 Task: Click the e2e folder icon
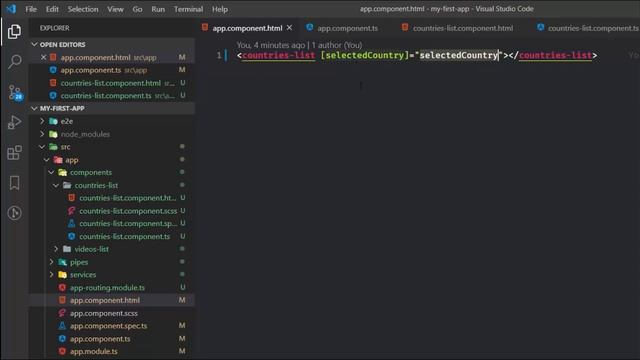(x=53, y=121)
